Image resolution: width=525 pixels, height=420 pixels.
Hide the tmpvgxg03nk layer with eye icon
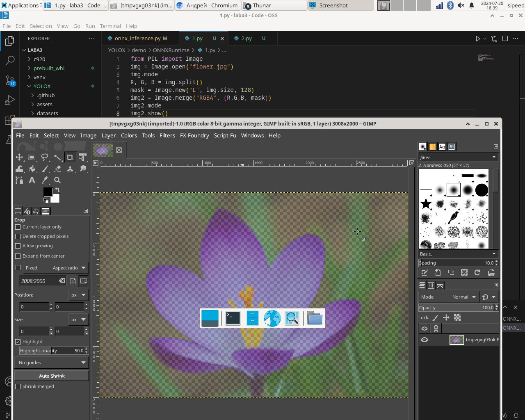click(425, 340)
